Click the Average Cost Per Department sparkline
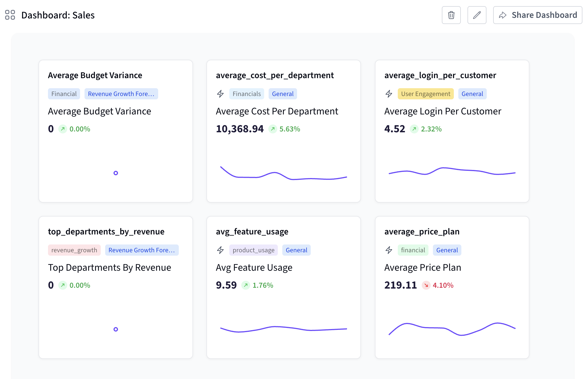This screenshot has width=588, height=379. coord(284,173)
